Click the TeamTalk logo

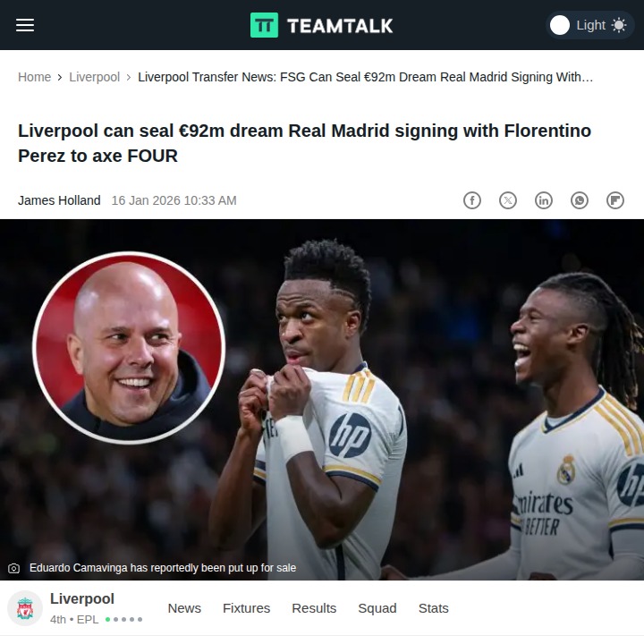coord(322,25)
